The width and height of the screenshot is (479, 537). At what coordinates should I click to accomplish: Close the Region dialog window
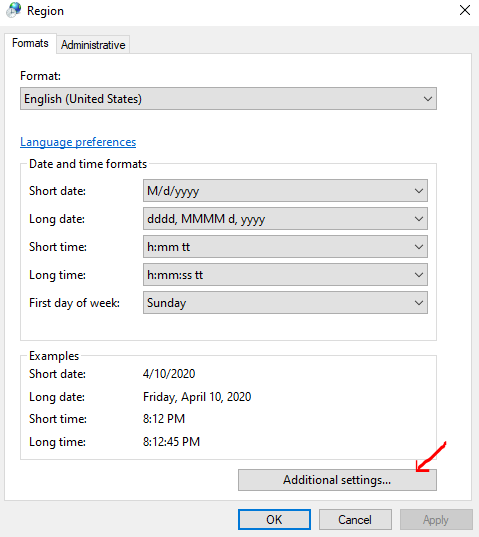[x=465, y=10]
